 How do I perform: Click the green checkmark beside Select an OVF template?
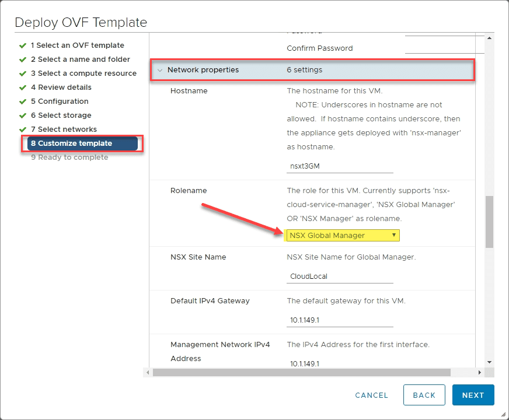[23, 45]
